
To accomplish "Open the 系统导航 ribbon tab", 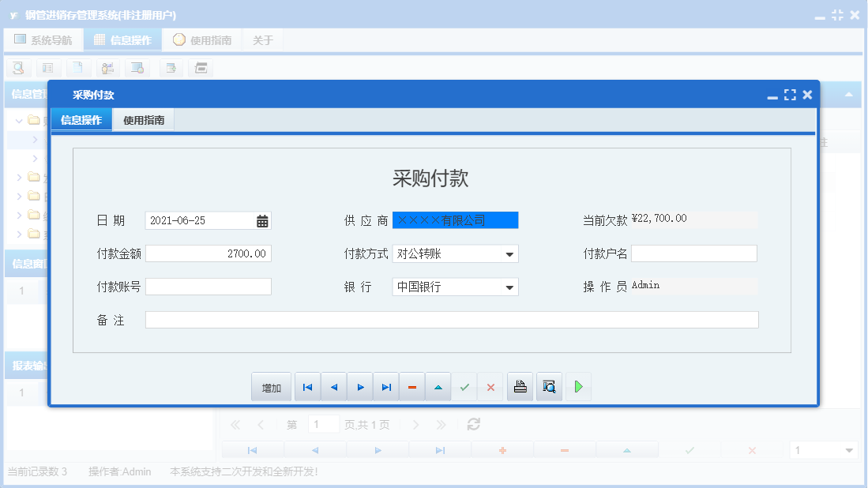I will 43,39.
